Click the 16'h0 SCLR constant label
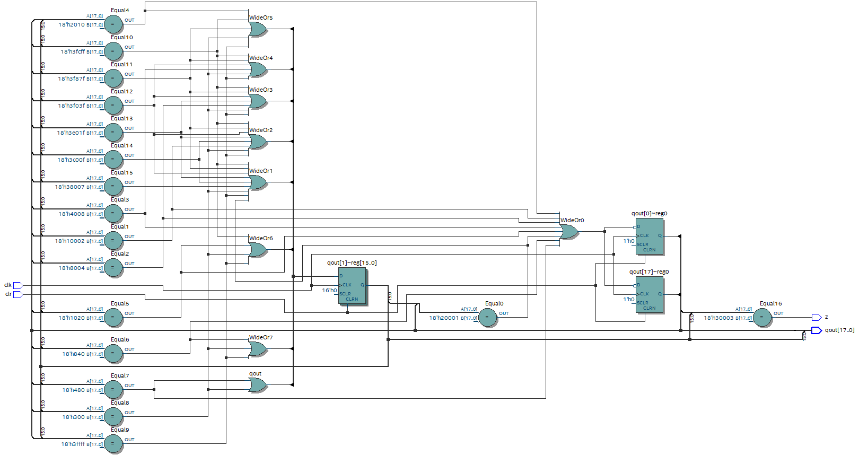This screenshot has height=455, width=868. pyautogui.click(x=329, y=290)
